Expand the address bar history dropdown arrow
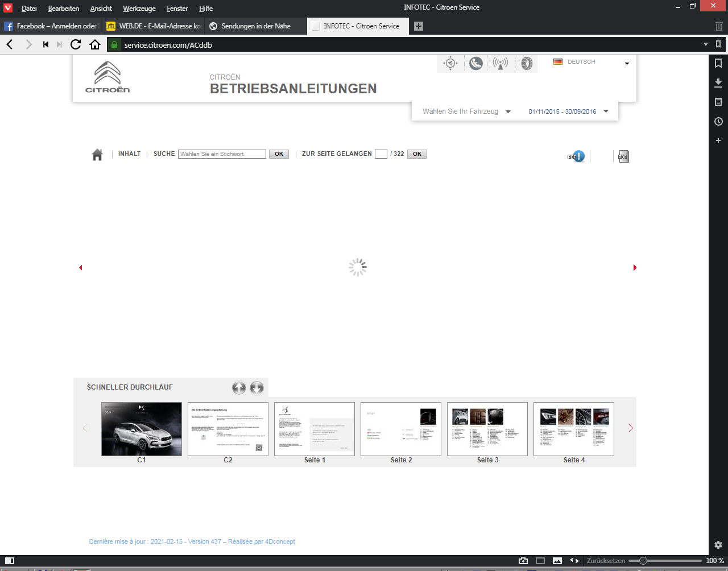 pos(706,44)
